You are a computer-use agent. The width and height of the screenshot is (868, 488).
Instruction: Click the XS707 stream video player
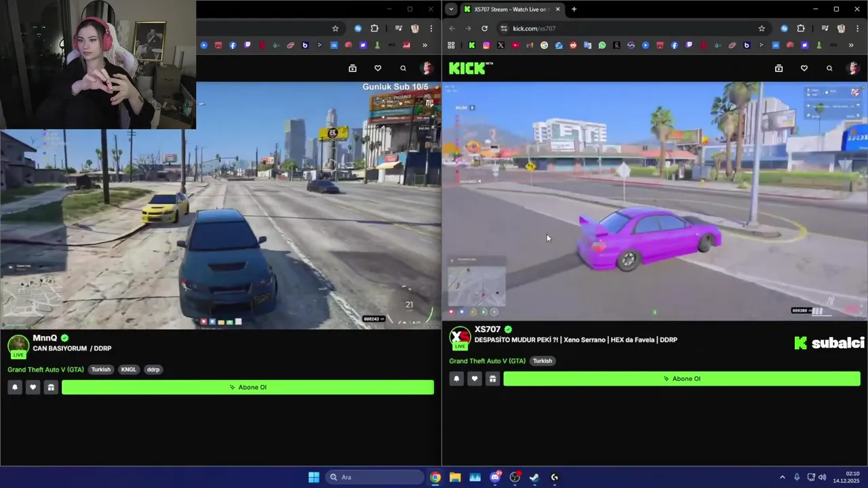click(654, 201)
